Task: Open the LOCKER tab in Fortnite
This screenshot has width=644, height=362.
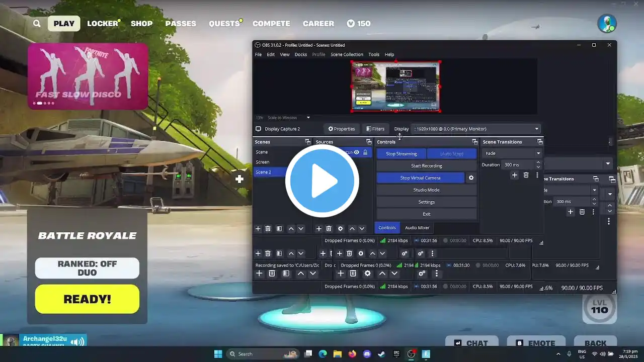Action: 103,24
